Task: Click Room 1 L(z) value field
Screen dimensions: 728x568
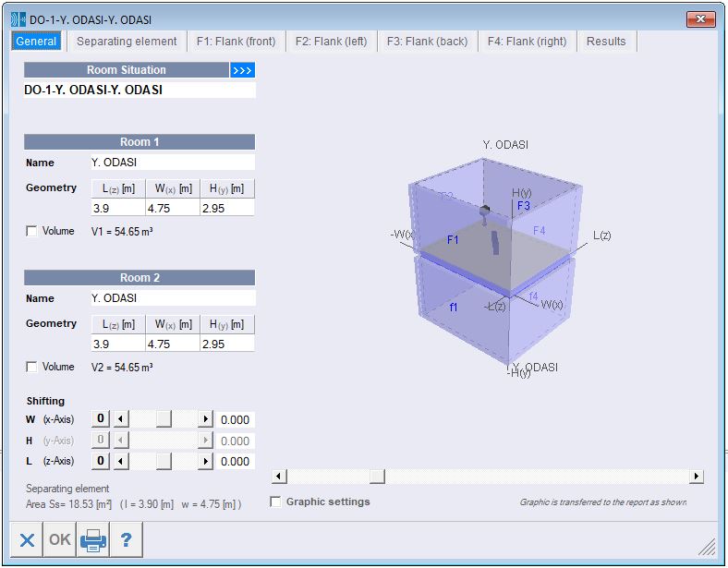Action: click(118, 209)
